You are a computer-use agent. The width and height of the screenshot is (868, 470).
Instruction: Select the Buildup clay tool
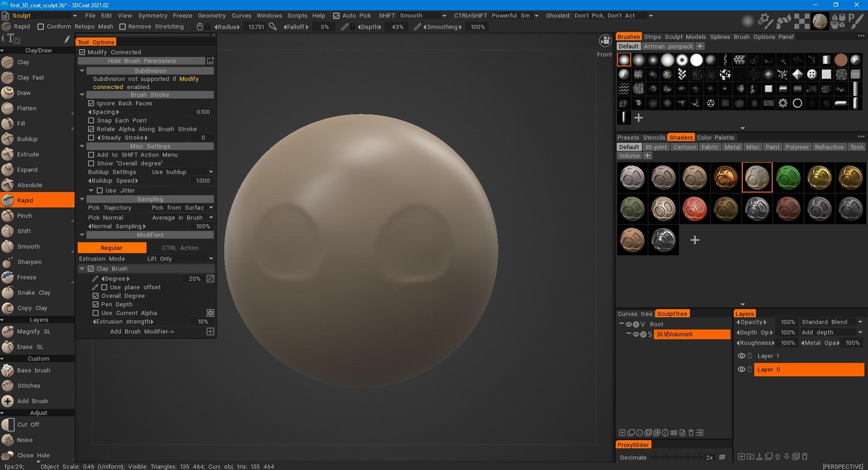click(x=27, y=139)
